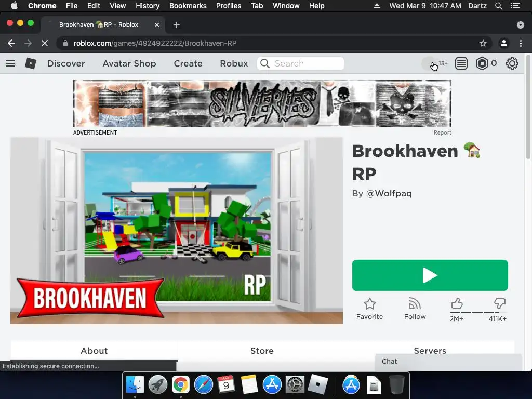Open the Profiles menu

(x=229, y=6)
